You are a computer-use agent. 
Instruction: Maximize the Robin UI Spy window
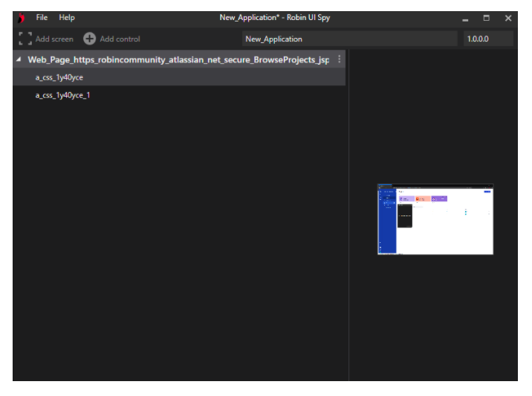[x=487, y=18]
